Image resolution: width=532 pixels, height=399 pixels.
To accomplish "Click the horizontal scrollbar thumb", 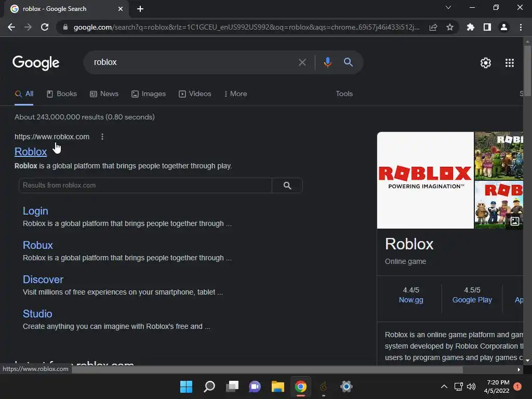I will (268, 370).
